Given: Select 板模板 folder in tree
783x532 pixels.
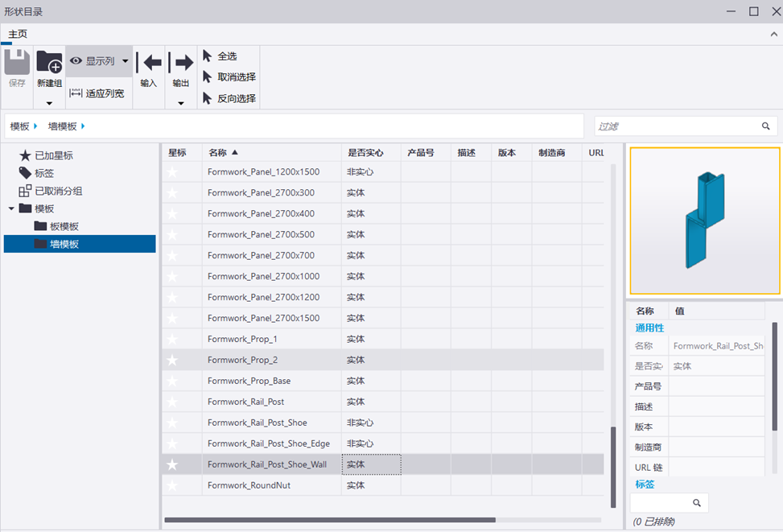Looking at the screenshot, I should point(56,226).
